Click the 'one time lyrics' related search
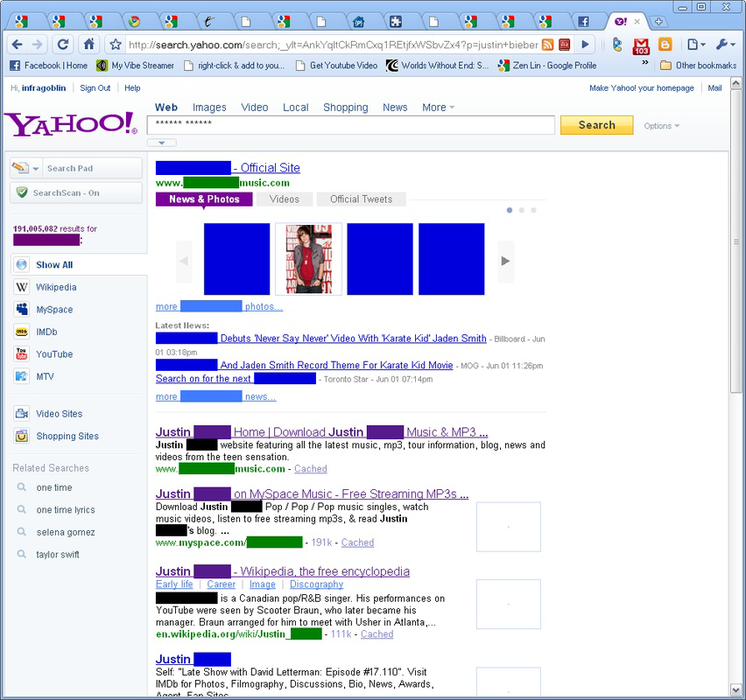This screenshot has width=746, height=700. (x=66, y=510)
